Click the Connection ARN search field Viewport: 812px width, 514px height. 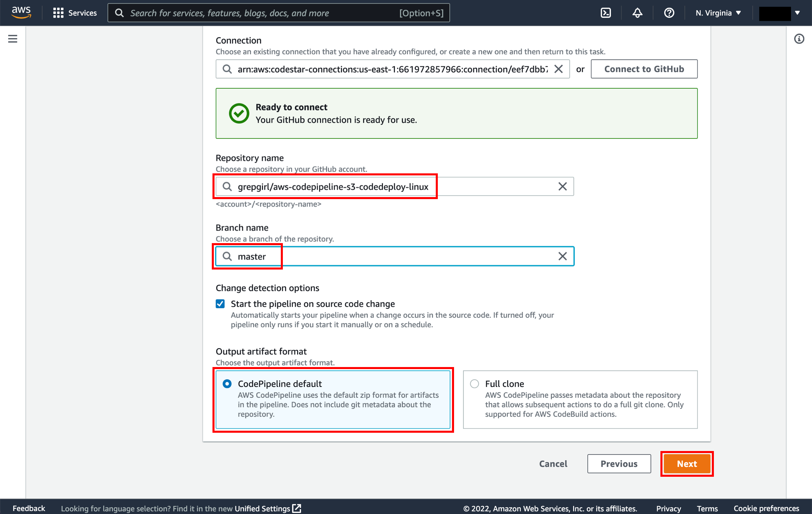tap(392, 69)
